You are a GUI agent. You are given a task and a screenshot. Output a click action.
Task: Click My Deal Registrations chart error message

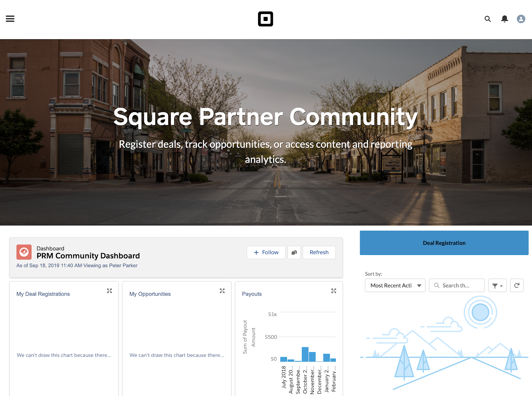(x=64, y=355)
